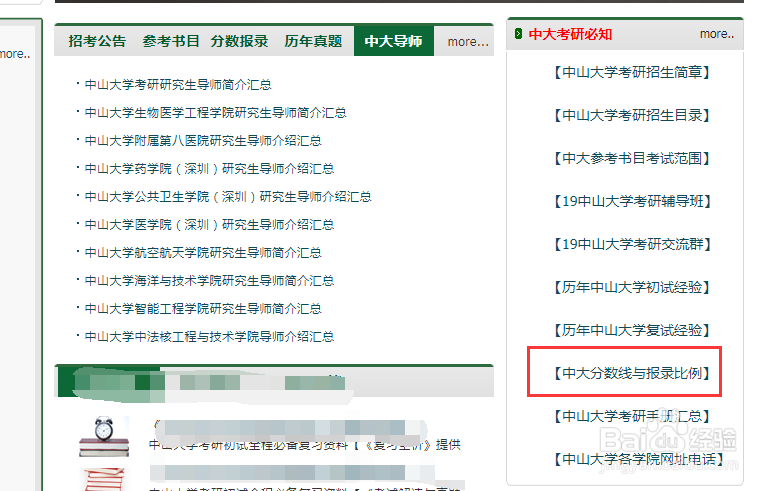Click more.. in 中大考研必知 panel header
The height and width of the screenshot is (491, 781).
pos(717,34)
